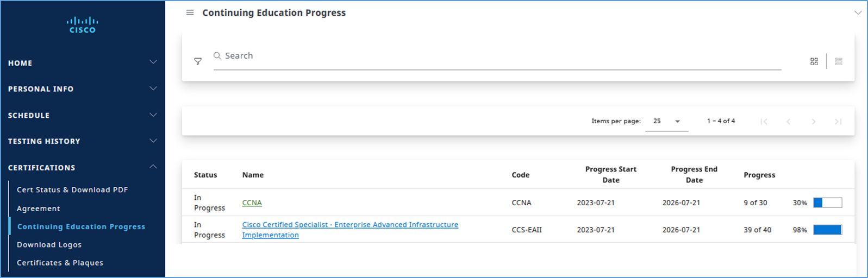
Task: Go to next page arrow
Action: [x=813, y=122]
